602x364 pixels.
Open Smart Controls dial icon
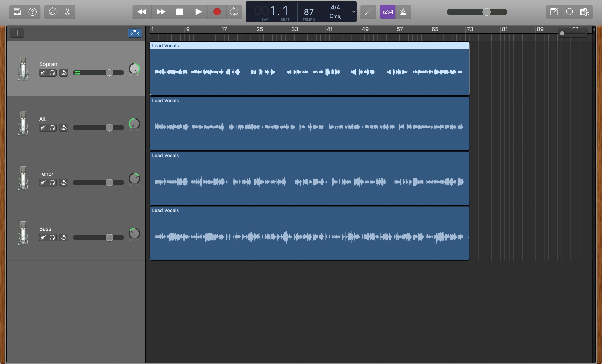(52, 12)
